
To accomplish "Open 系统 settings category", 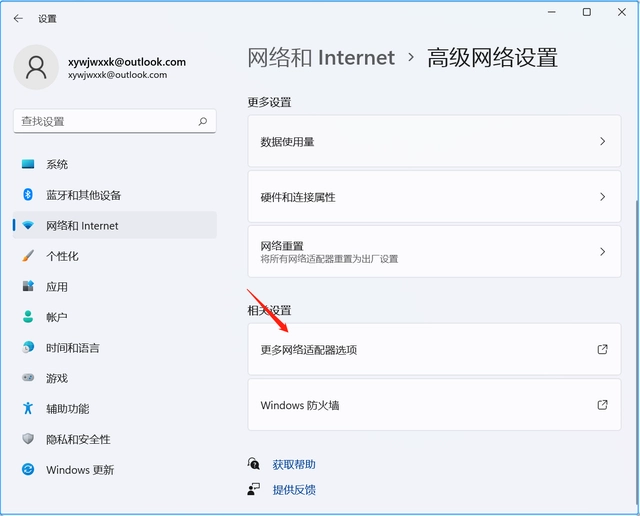I will [x=115, y=164].
